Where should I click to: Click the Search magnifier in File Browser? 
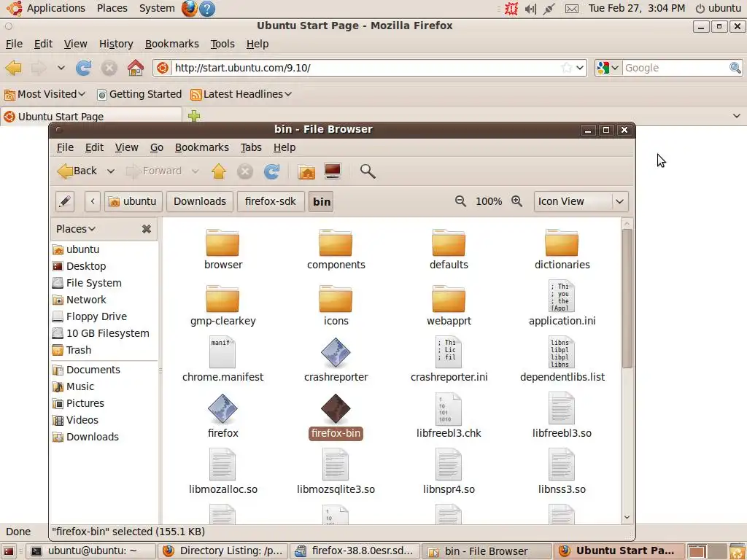coord(368,171)
